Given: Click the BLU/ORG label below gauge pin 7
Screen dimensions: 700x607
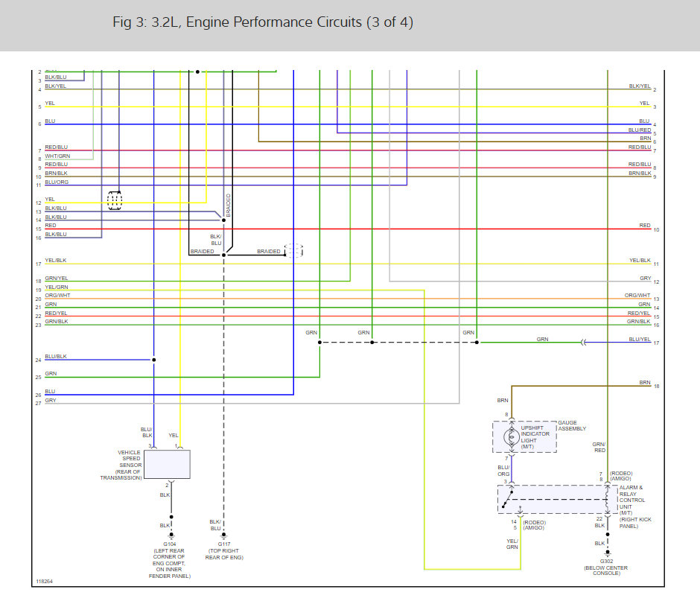Looking at the screenshot, I should (503, 470).
